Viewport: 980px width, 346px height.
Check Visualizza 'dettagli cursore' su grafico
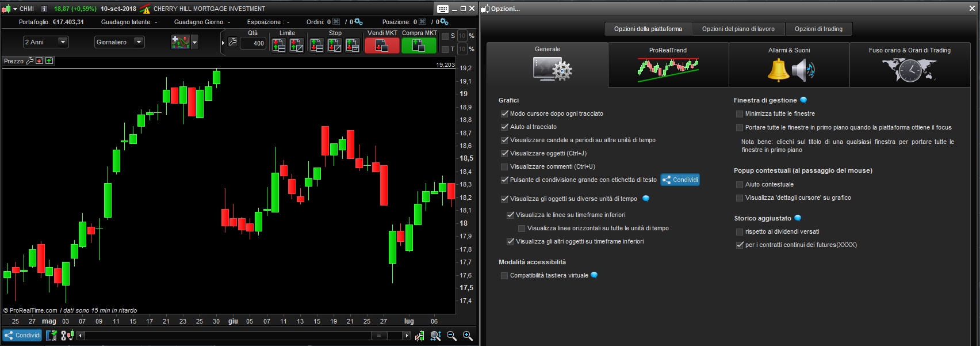click(740, 198)
